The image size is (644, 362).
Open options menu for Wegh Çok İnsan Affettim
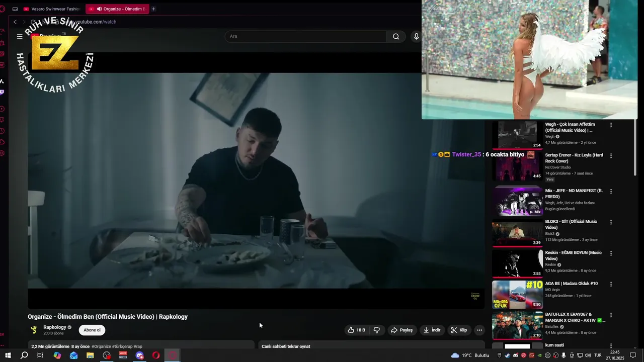[611, 125]
